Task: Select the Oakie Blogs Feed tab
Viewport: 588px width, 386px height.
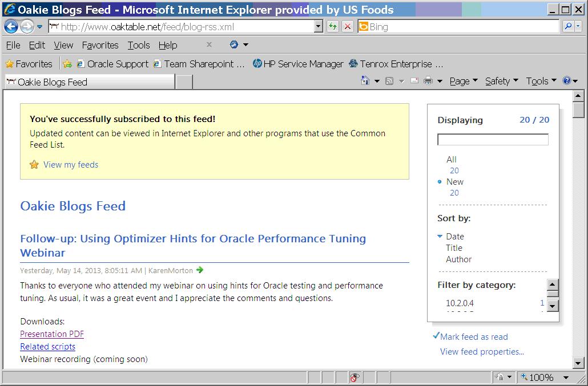Action: tap(90, 82)
